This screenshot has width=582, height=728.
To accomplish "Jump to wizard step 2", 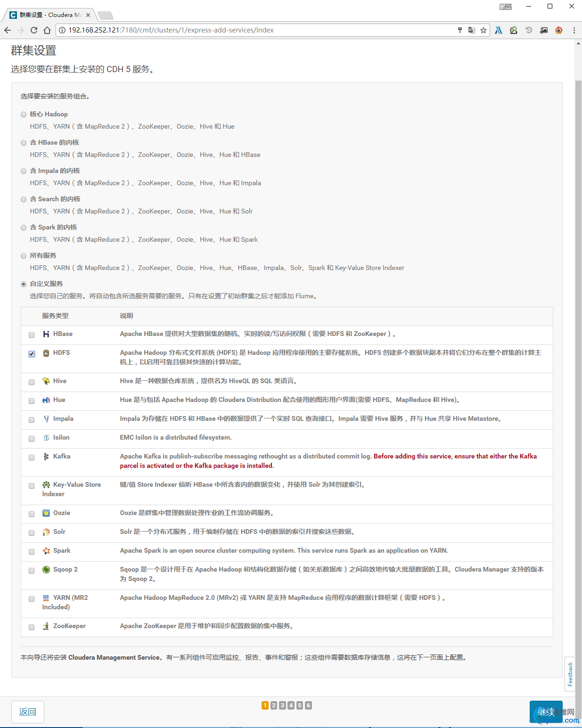I will coord(274,705).
